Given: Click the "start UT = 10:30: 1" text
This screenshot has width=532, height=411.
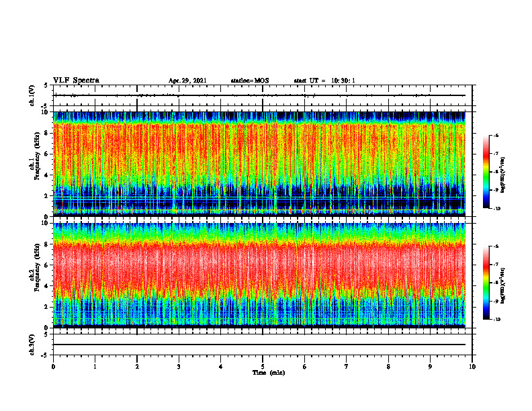Looking at the screenshot, I should click(x=324, y=81).
